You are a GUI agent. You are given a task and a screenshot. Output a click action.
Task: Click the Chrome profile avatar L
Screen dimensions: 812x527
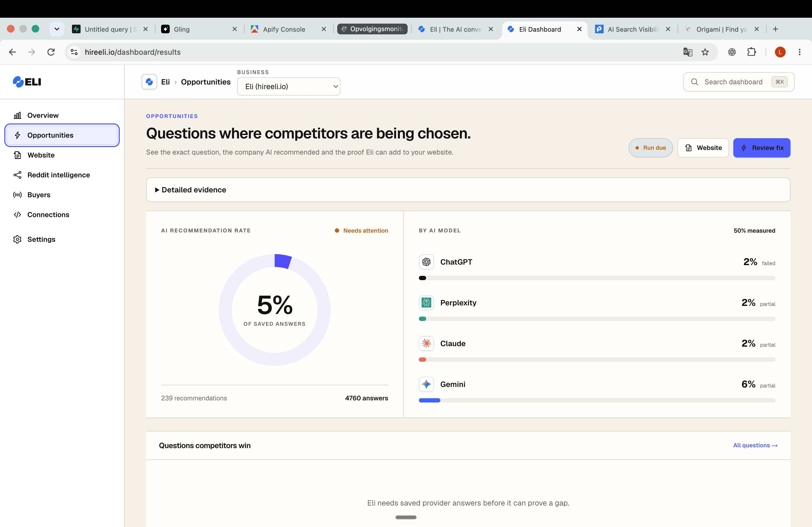[x=780, y=52]
